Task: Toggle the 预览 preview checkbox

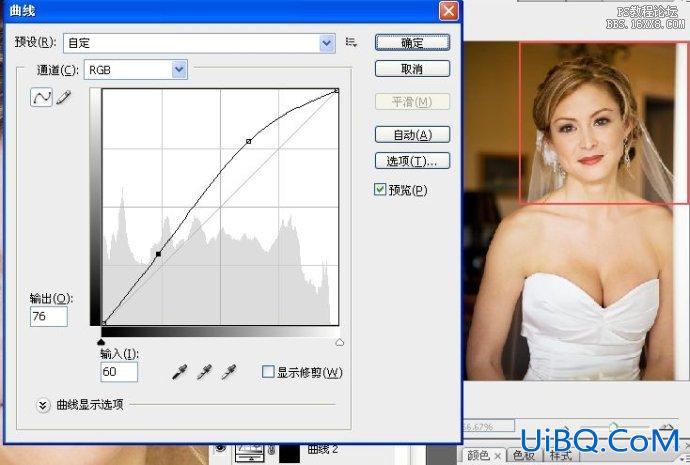Action: [x=380, y=190]
